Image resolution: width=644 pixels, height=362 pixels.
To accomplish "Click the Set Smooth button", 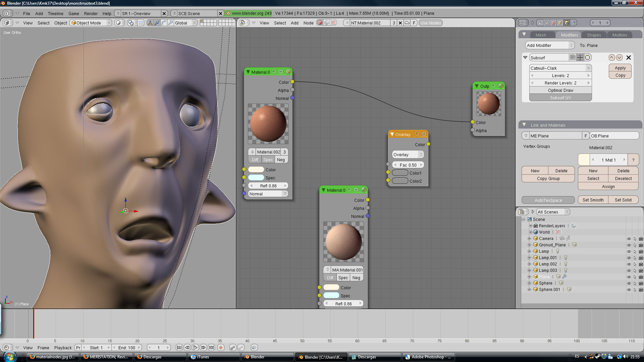I will [x=593, y=200].
